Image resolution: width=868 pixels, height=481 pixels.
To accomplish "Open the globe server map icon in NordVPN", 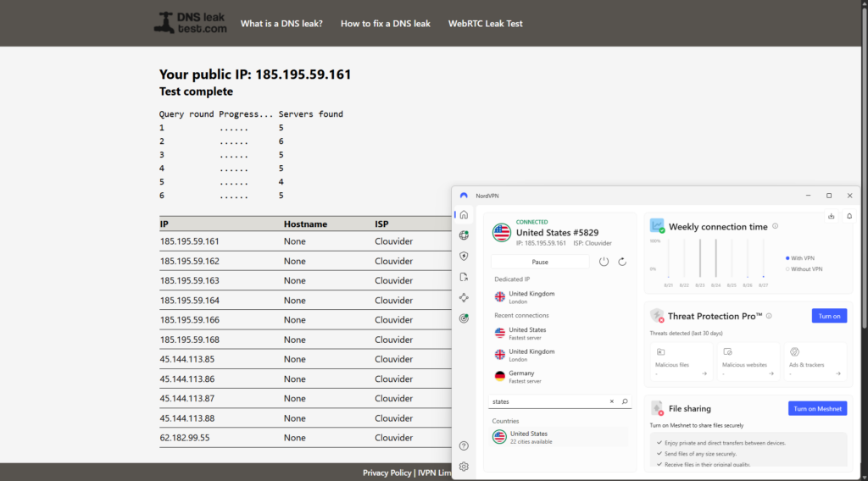I will (464, 235).
